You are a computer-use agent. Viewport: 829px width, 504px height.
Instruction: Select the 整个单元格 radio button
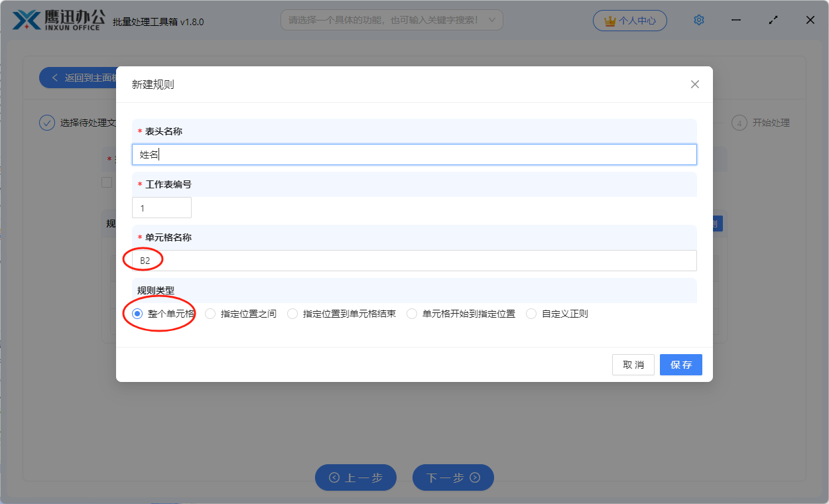tap(137, 314)
